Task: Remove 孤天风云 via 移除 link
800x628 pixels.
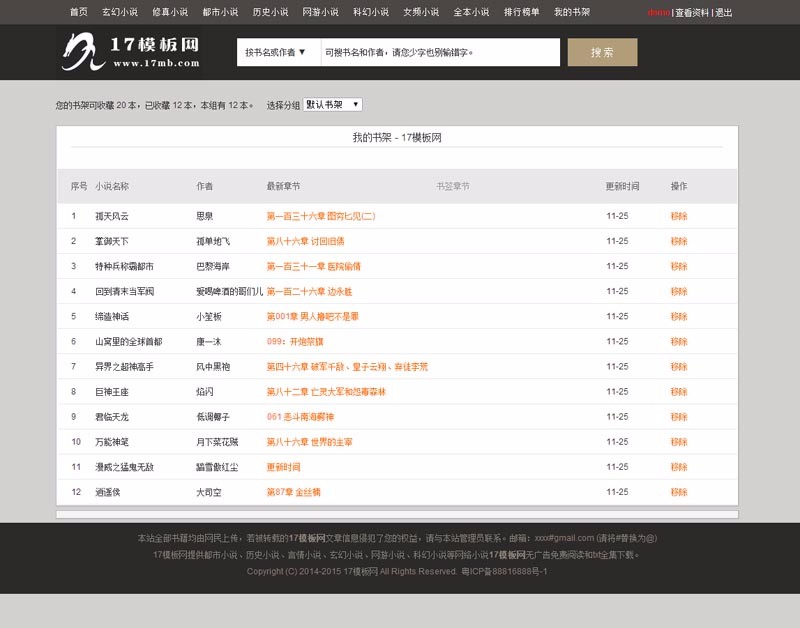Action: (x=679, y=216)
